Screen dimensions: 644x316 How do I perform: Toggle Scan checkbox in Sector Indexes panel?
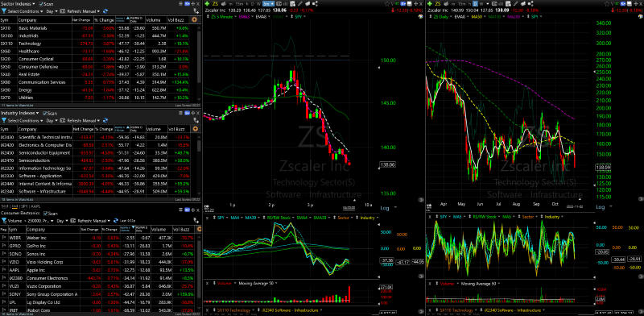[41, 4]
